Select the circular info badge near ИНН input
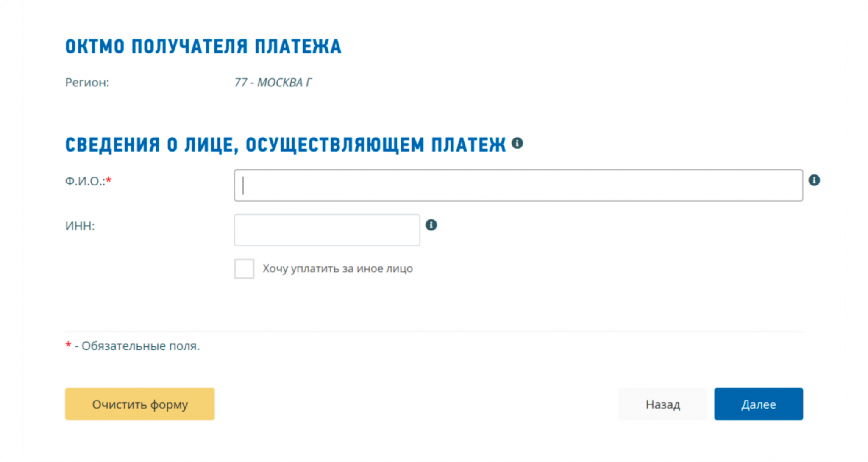868x462 pixels. pos(432,225)
